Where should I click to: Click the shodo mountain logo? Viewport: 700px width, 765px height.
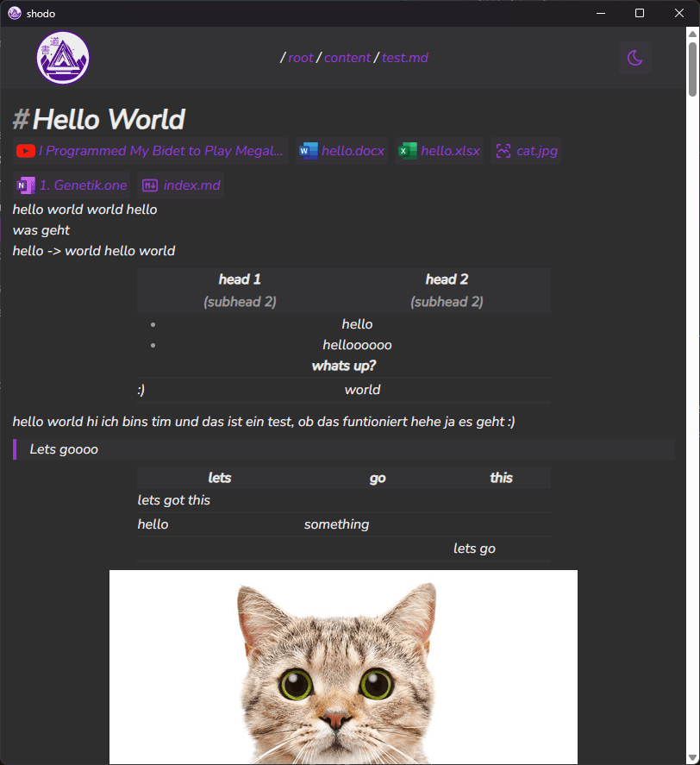pos(63,58)
